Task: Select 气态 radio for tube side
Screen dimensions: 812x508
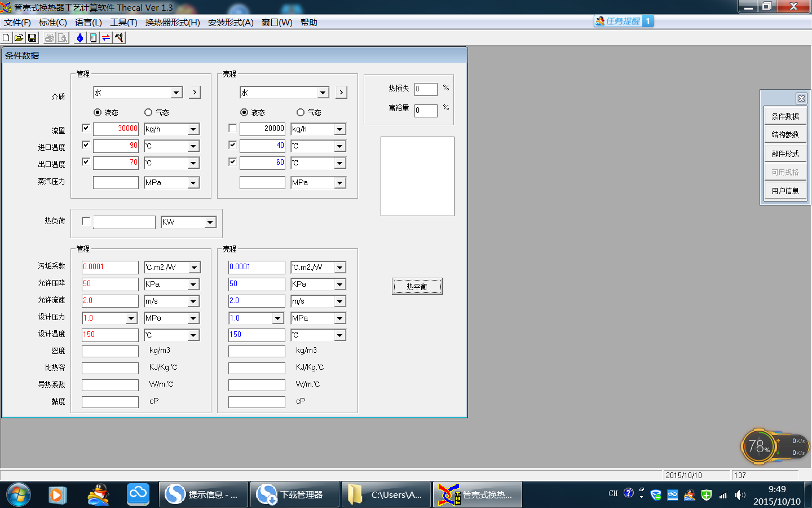Action: 148,112
